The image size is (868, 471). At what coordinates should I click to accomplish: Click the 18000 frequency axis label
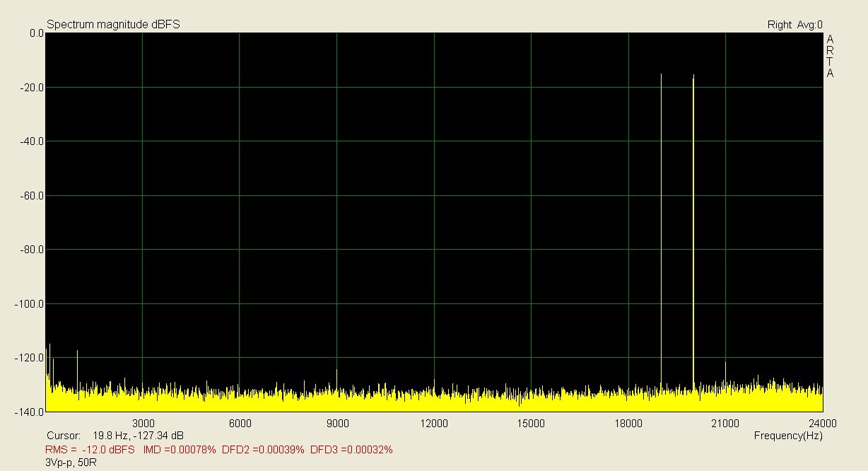click(628, 424)
